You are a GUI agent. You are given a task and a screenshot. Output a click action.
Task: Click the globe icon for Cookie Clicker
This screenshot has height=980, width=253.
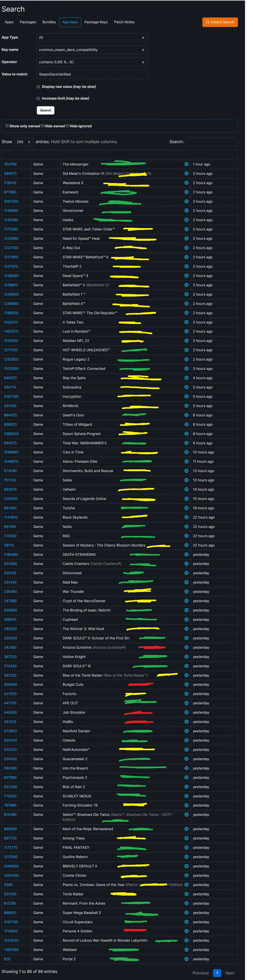tap(186, 875)
